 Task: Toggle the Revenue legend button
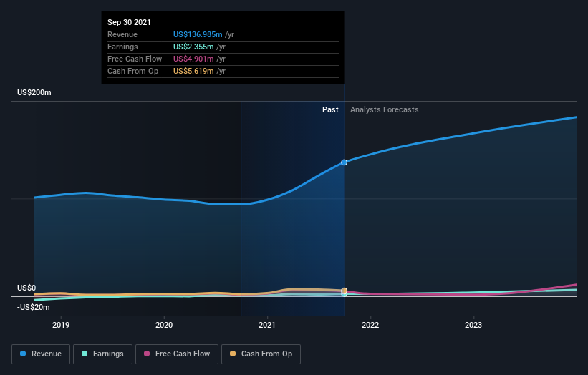[x=41, y=354]
